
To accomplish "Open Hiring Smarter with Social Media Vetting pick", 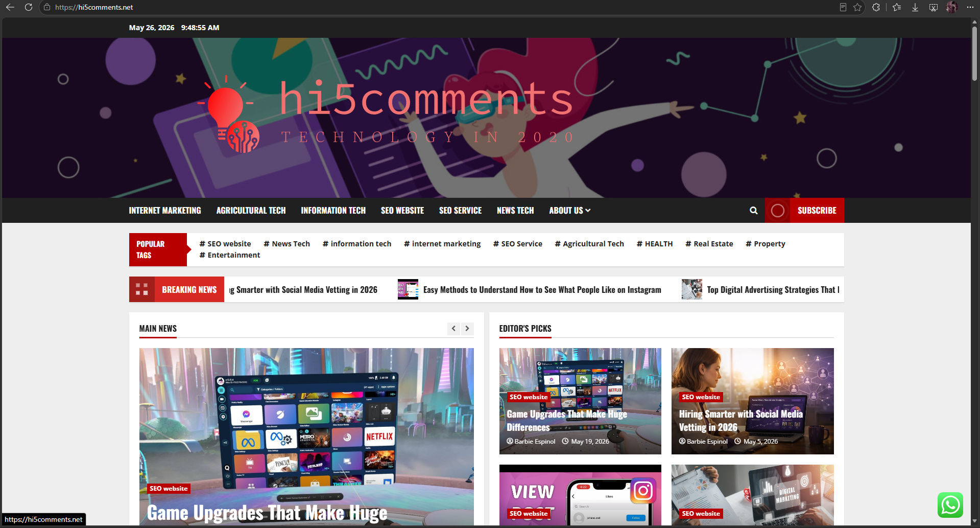I will pyautogui.click(x=740, y=421).
